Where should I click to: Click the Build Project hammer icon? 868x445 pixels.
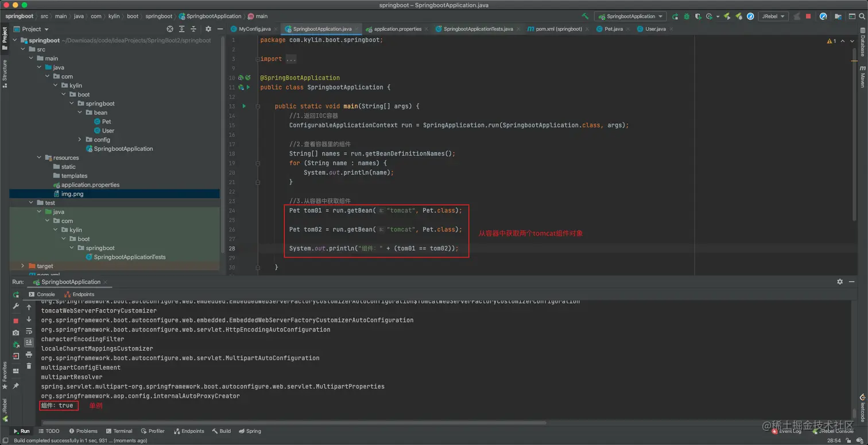[x=585, y=17]
